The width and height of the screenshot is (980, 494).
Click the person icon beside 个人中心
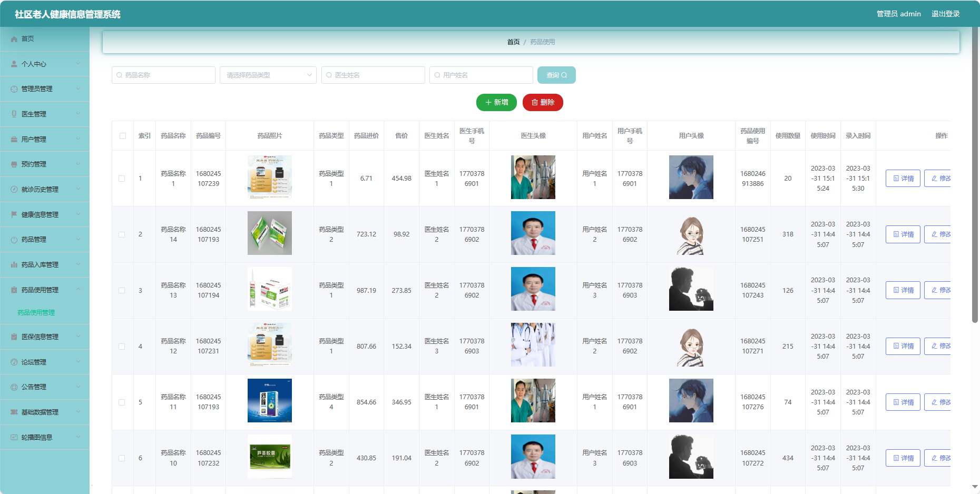(14, 64)
